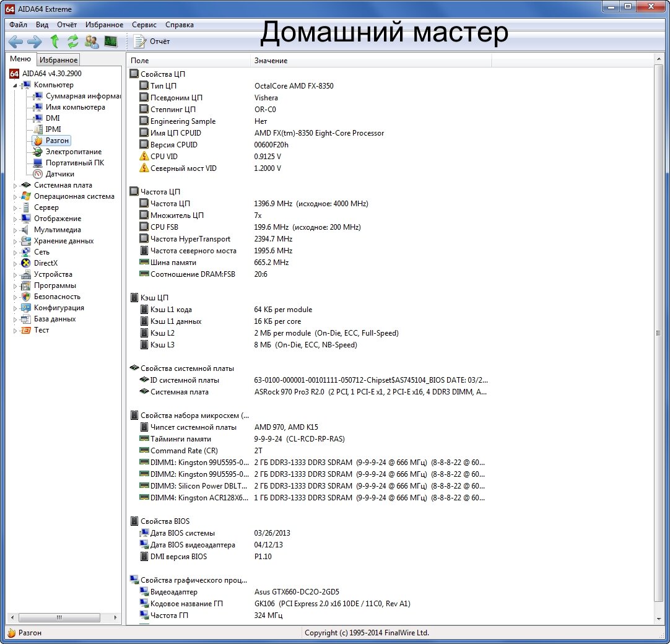This screenshot has width=670, height=644.
Task: Select the AIDA64 v4.30.2900 root icon
Action: pos(14,74)
